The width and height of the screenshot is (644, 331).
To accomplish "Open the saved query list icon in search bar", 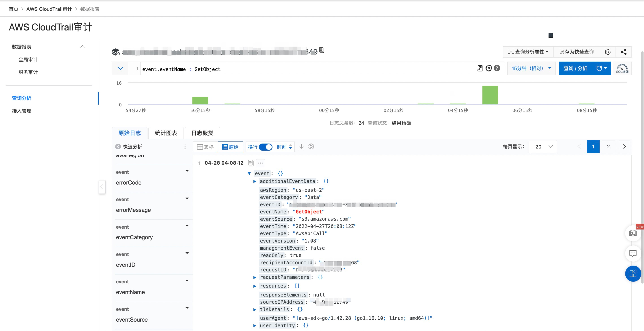I will coord(480,68).
